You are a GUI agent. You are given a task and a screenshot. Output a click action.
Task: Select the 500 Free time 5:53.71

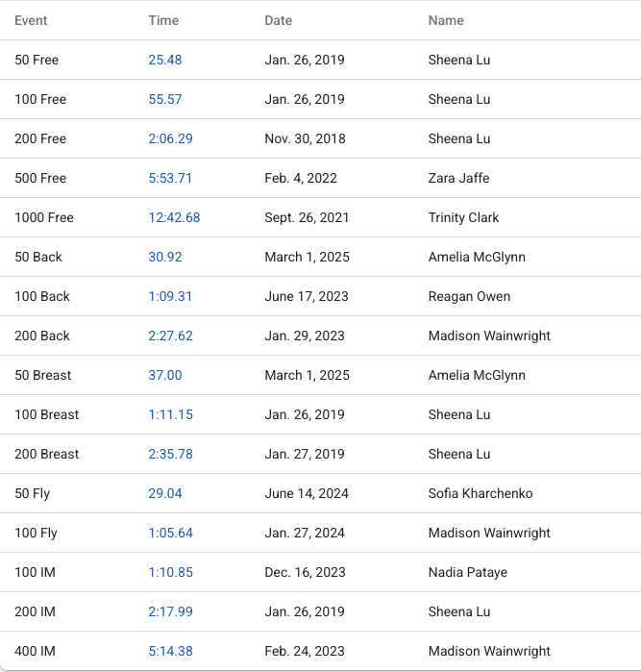[x=170, y=178]
